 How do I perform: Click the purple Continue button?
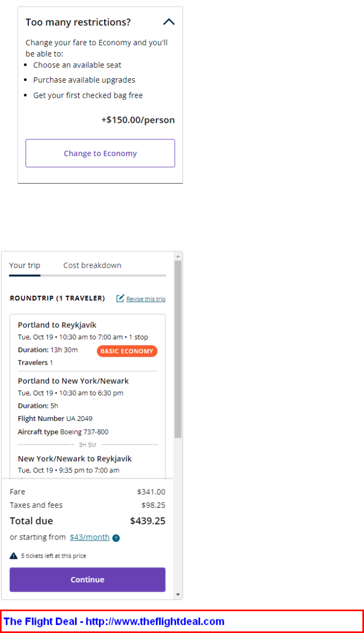pos(87,580)
